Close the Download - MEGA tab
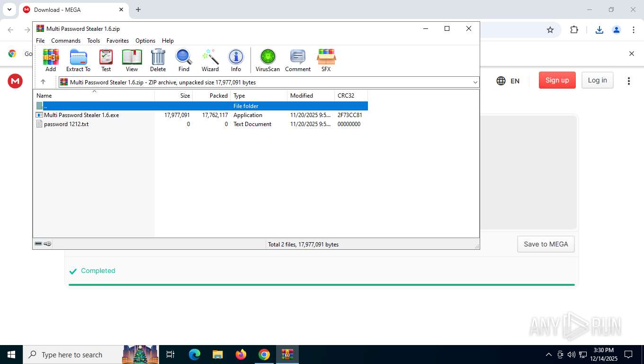 coord(121,9)
